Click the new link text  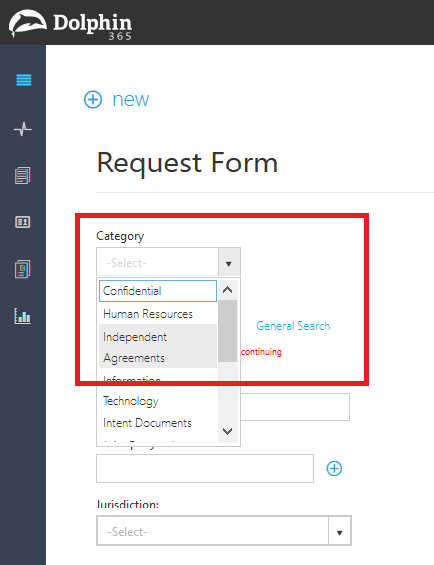[130, 99]
